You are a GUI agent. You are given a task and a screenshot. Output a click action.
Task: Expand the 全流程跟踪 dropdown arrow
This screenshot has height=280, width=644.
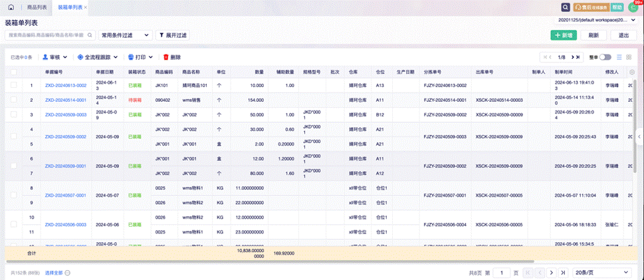point(116,57)
